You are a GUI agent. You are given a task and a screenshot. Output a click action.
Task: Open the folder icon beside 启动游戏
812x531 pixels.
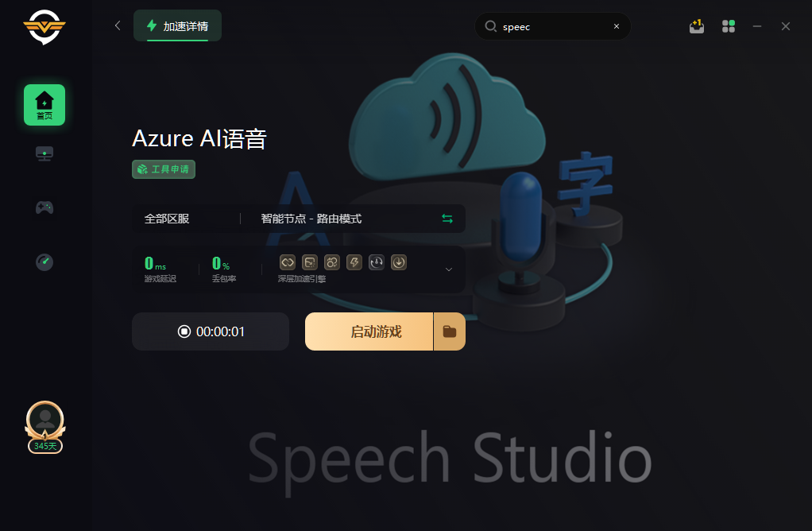[x=450, y=331]
